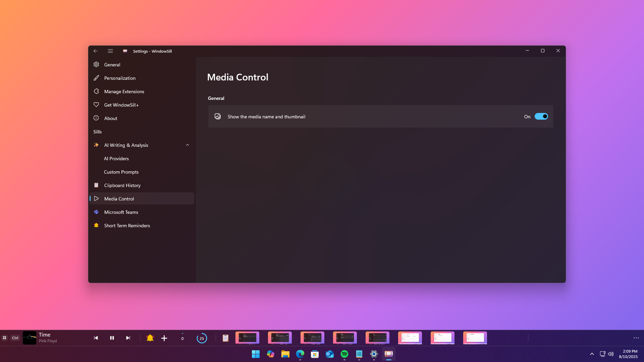Go to the previous track

point(96,338)
